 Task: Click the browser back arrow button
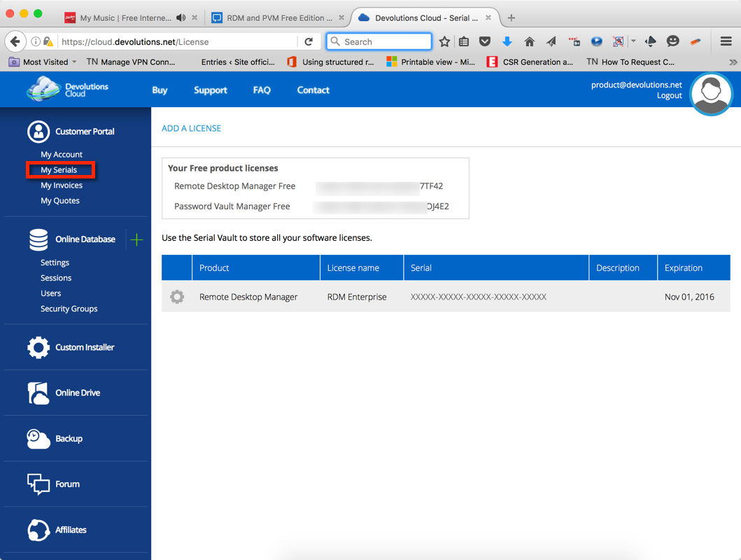tap(15, 41)
